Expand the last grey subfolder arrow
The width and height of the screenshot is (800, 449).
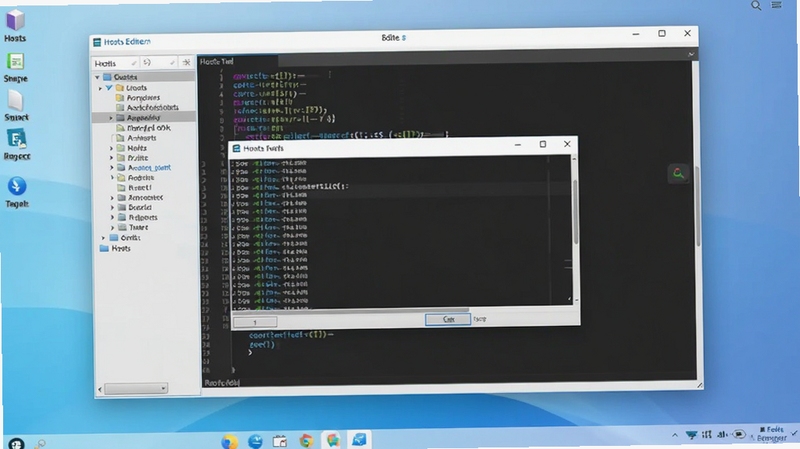coord(113,227)
